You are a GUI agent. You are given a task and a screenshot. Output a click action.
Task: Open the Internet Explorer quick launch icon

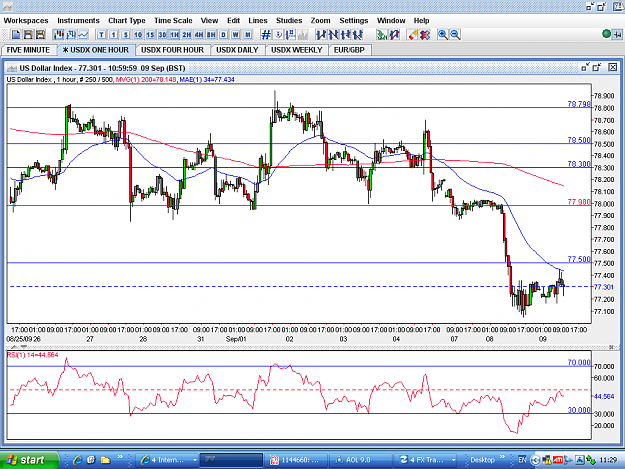click(x=77, y=460)
